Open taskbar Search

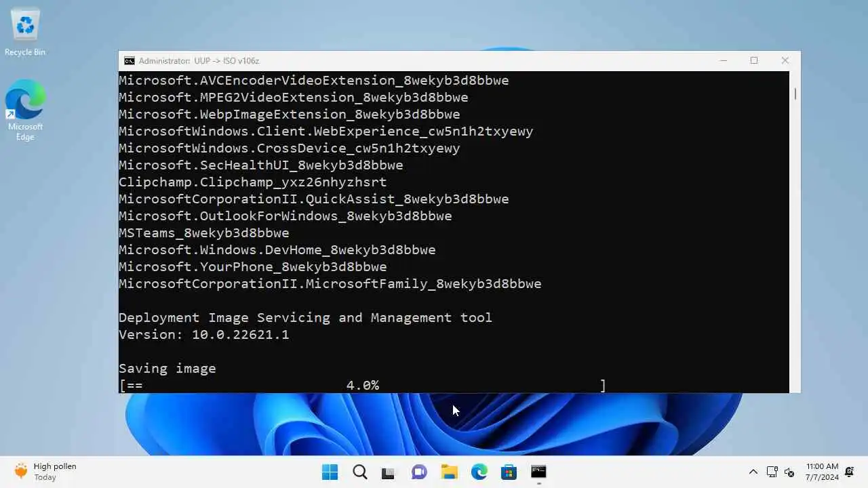click(x=360, y=472)
